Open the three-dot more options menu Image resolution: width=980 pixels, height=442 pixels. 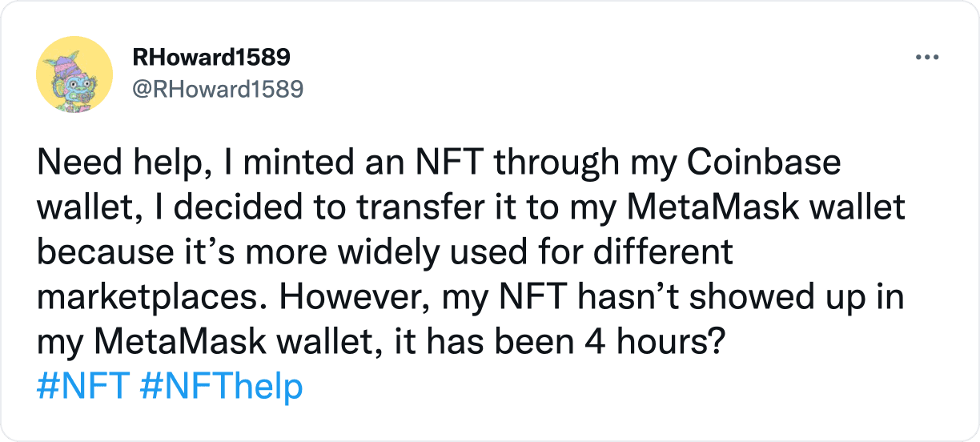(926, 58)
